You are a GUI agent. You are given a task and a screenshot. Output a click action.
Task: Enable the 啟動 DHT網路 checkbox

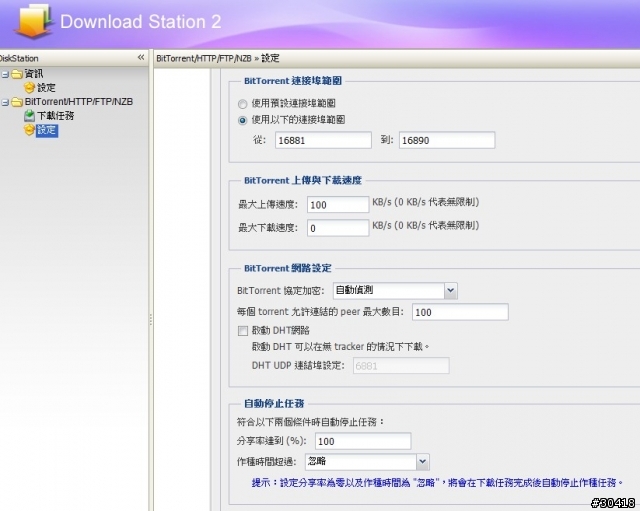pos(243,331)
